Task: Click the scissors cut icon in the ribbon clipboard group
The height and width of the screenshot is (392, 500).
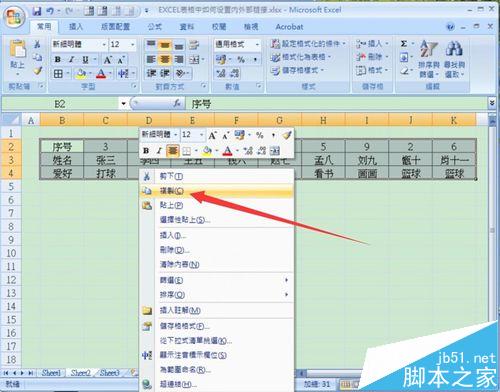Action: pyautogui.click(x=37, y=44)
